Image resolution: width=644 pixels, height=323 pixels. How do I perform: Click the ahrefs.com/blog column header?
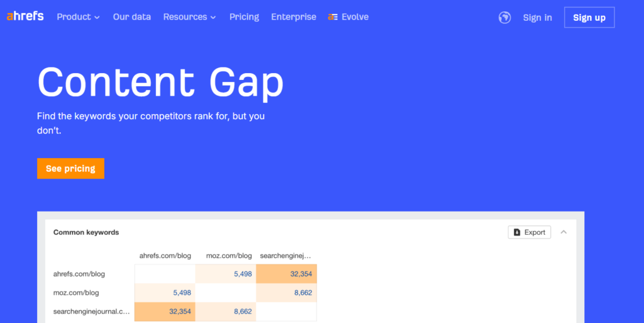click(165, 256)
